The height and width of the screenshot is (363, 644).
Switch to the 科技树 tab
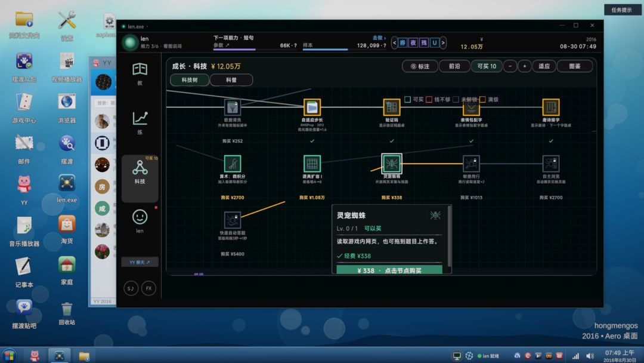click(x=190, y=80)
